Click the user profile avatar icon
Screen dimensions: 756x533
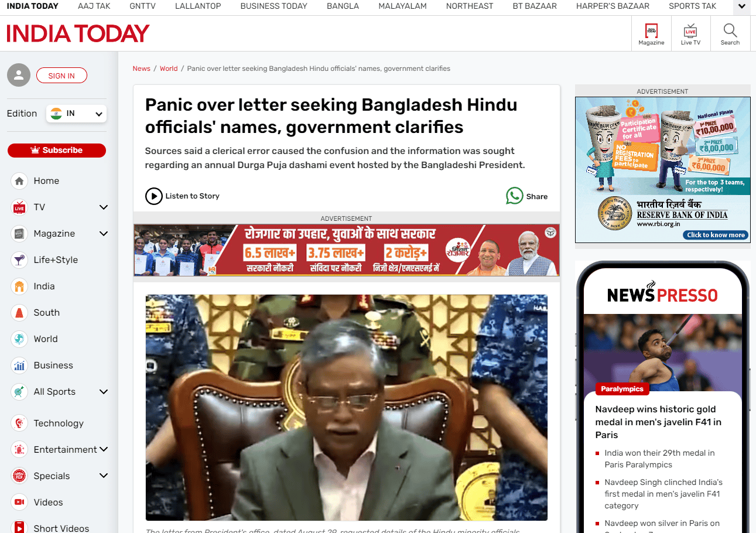click(19, 75)
